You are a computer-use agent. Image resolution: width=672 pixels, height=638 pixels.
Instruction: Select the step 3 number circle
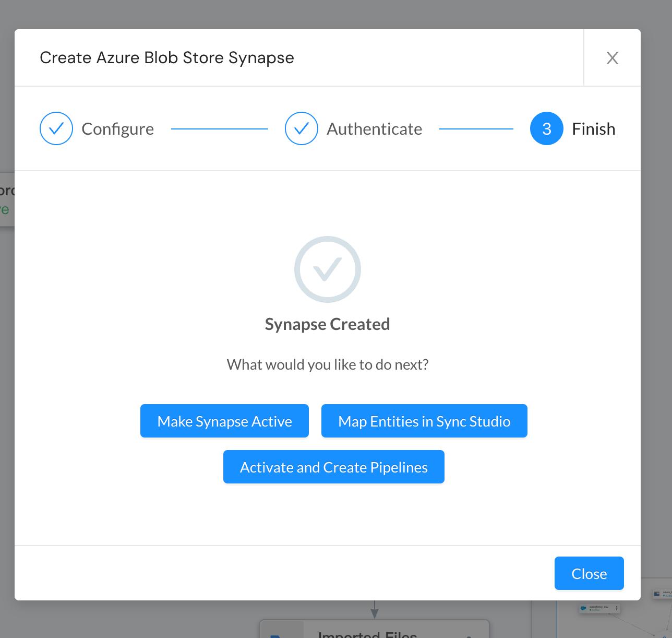[547, 128]
